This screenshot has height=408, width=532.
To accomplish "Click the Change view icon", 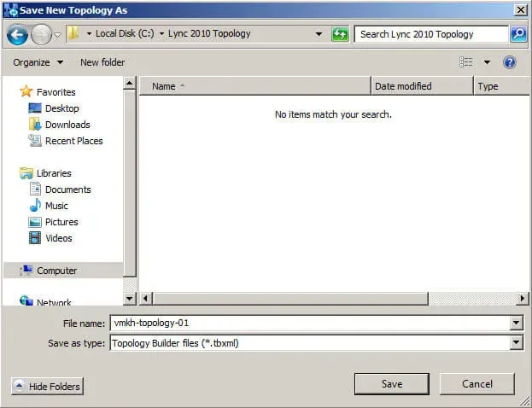I will click(x=466, y=62).
